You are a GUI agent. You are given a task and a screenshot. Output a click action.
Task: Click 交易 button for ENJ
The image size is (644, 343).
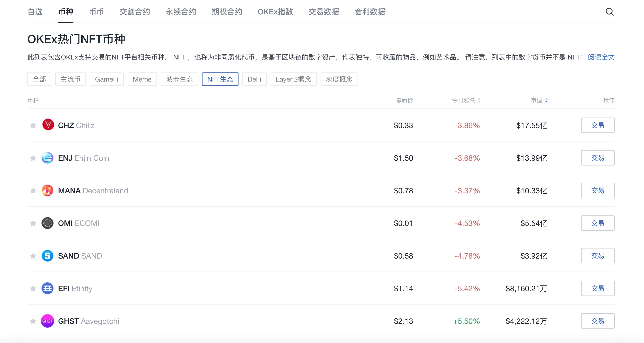[x=598, y=158]
